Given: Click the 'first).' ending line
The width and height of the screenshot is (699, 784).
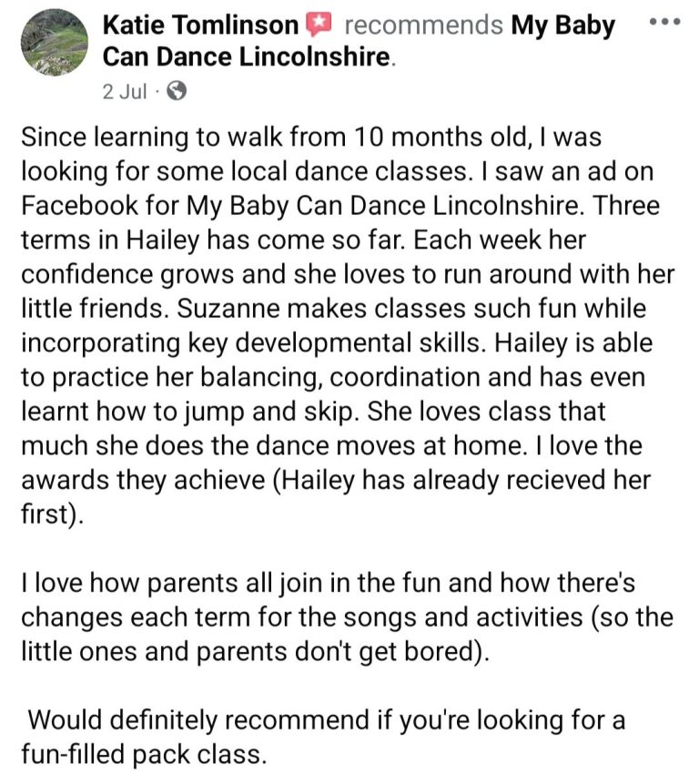Looking at the screenshot, I should tap(52, 514).
